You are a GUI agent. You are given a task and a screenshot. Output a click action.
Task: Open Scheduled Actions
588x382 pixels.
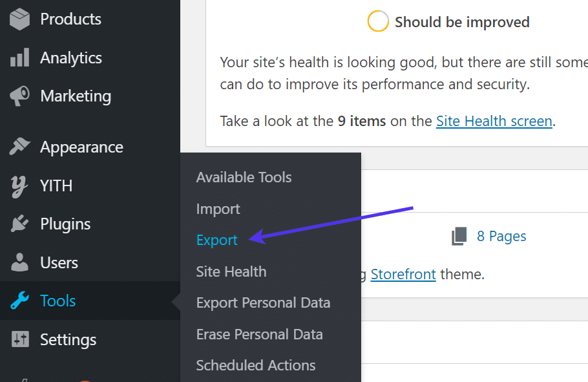[x=255, y=365]
